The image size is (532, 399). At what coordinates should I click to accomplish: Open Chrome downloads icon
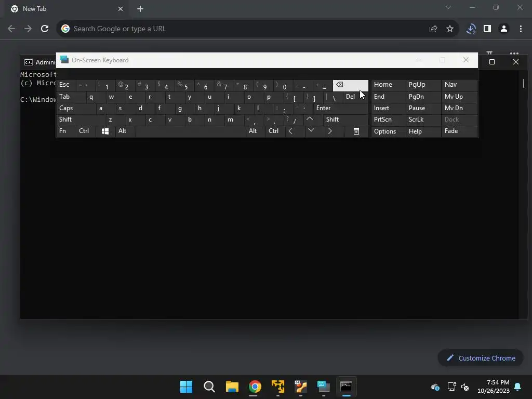(471, 29)
